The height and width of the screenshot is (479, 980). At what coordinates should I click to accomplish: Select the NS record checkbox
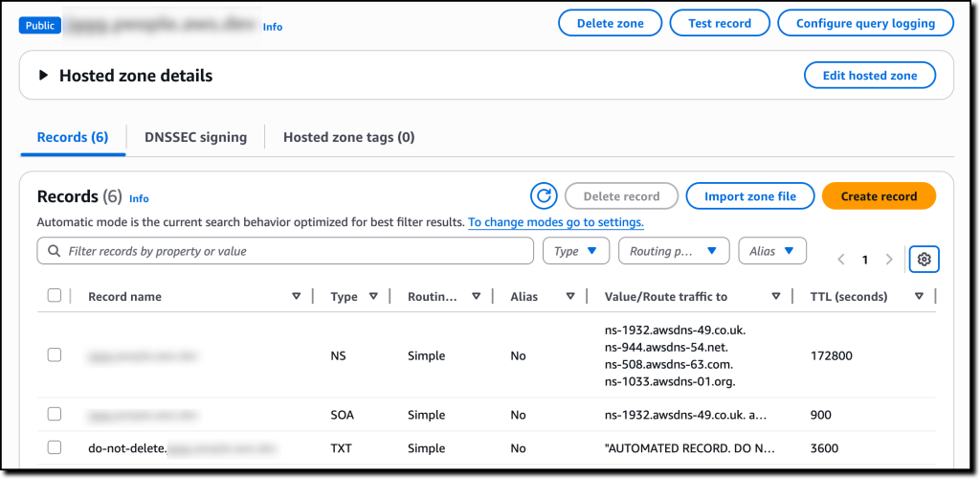55,355
